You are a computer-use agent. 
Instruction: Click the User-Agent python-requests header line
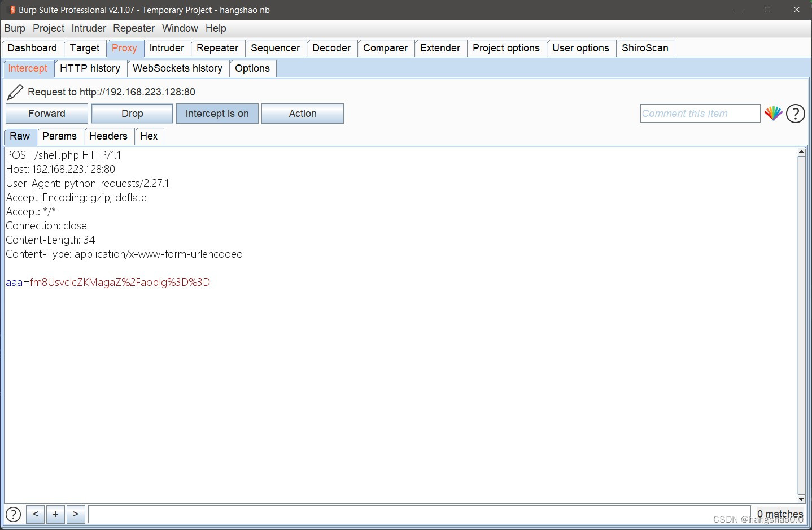pos(88,183)
